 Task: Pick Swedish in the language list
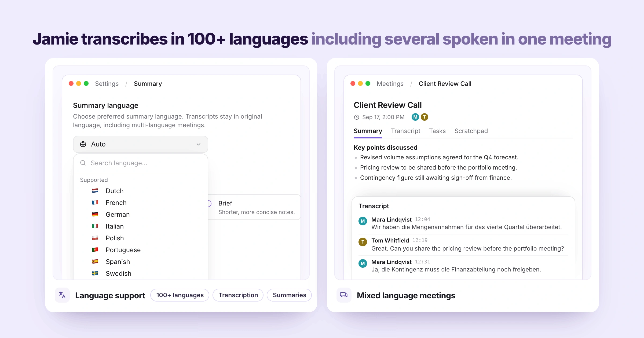140,274
